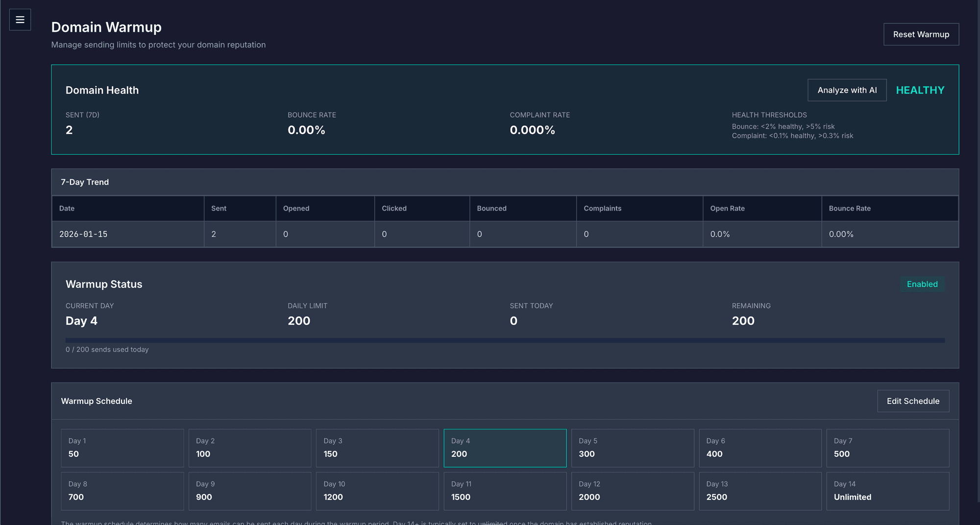Viewport: 980px width, 525px height.
Task: Click the Domain Health panel title
Action: (x=102, y=90)
